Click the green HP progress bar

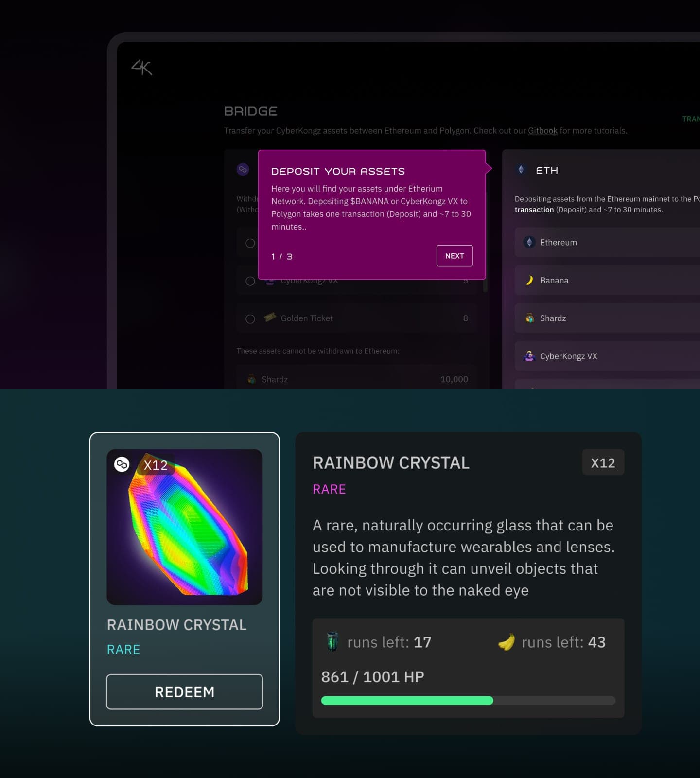[x=407, y=701]
